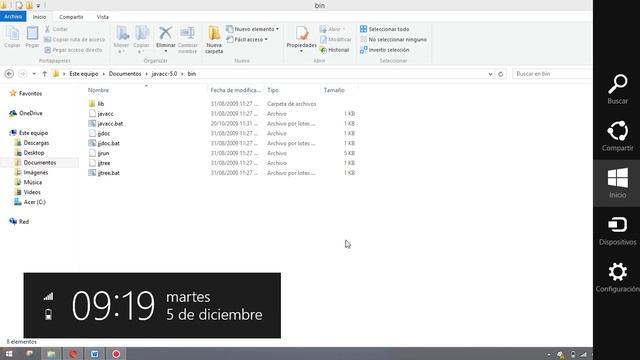Click Este equipo in the address path
This screenshot has width=640, height=360.
pos(84,74)
